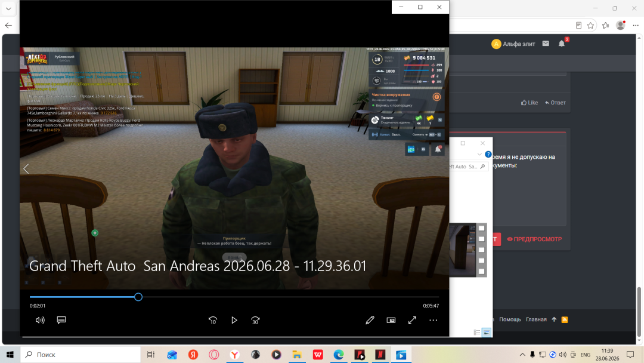Click the elapsed time 0:02:01

pos(38,306)
